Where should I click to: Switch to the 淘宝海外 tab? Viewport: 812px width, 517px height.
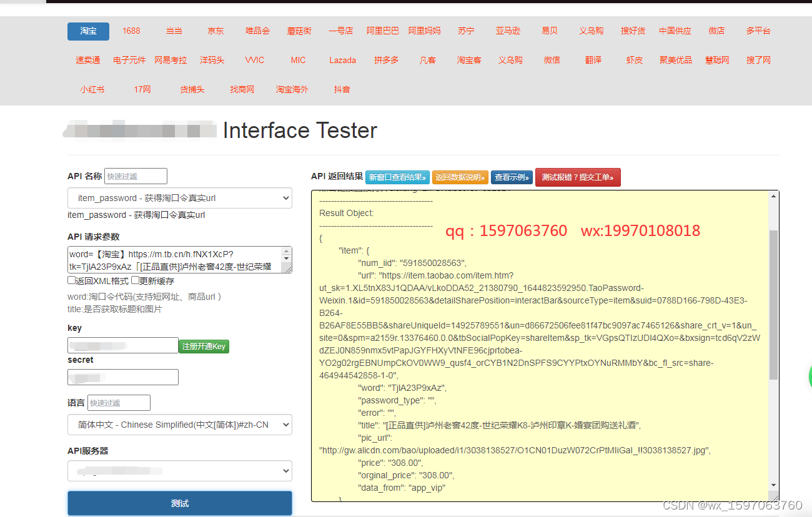click(x=292, y=90)
